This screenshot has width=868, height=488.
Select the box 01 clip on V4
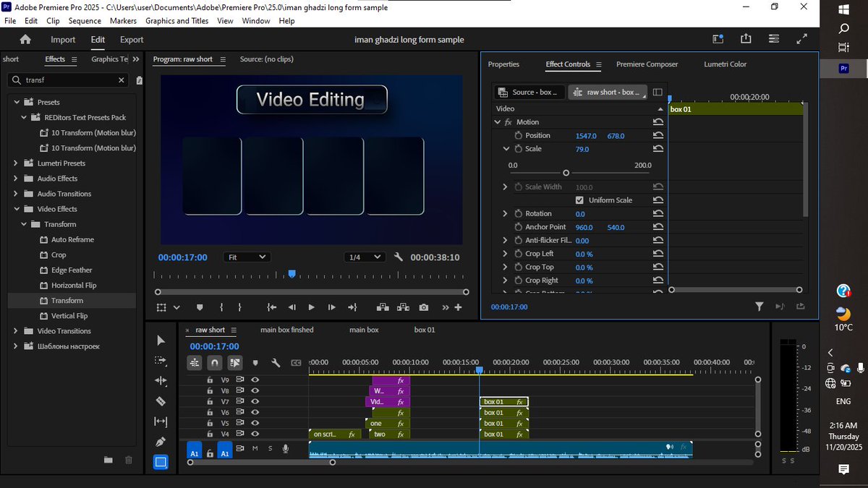click(x=504, y=434)
